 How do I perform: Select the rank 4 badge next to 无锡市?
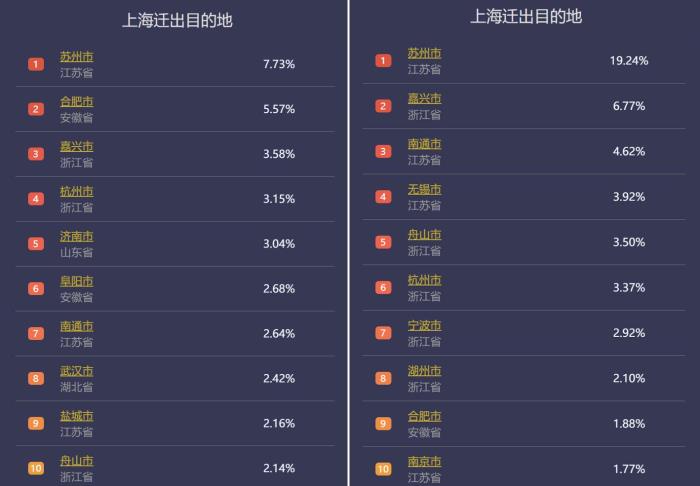[x=383, y=196]
